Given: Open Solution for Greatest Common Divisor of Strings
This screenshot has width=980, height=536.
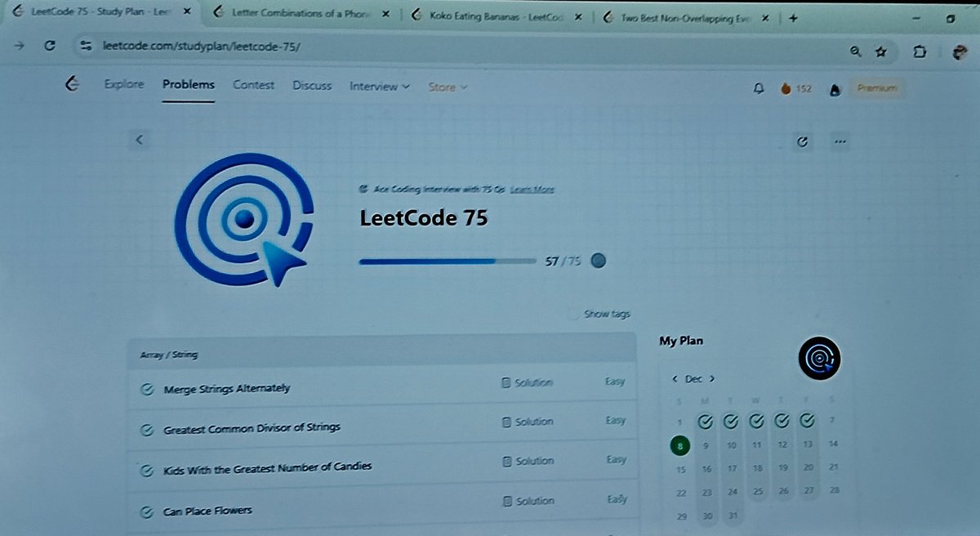Looking at the screenshot, I should 528,422.
